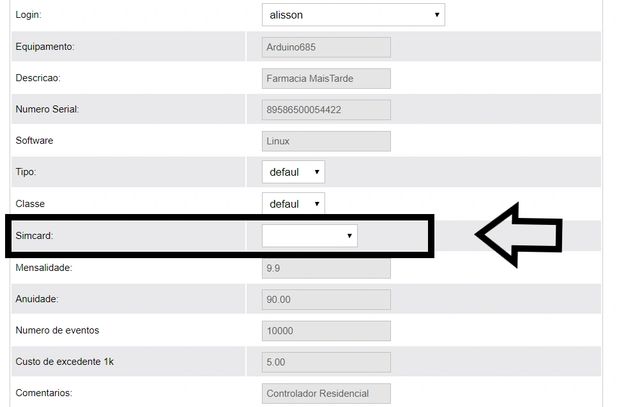Click the Mensalidade field showing 9.9
The height and width of the screenshot is (407, 619).
(x=325, y=268)
